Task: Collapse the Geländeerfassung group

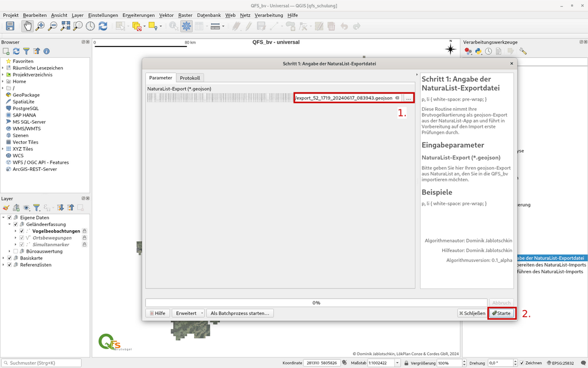Action: [9, 224]
